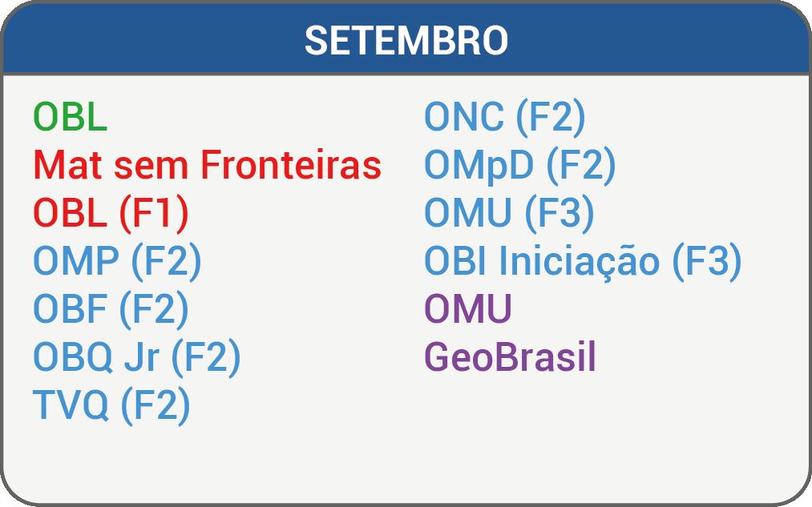Viewport: 812px width, 507px height.
Task: Click the green OBL entry
Action: pyautogui.click(x=70, y=118)
